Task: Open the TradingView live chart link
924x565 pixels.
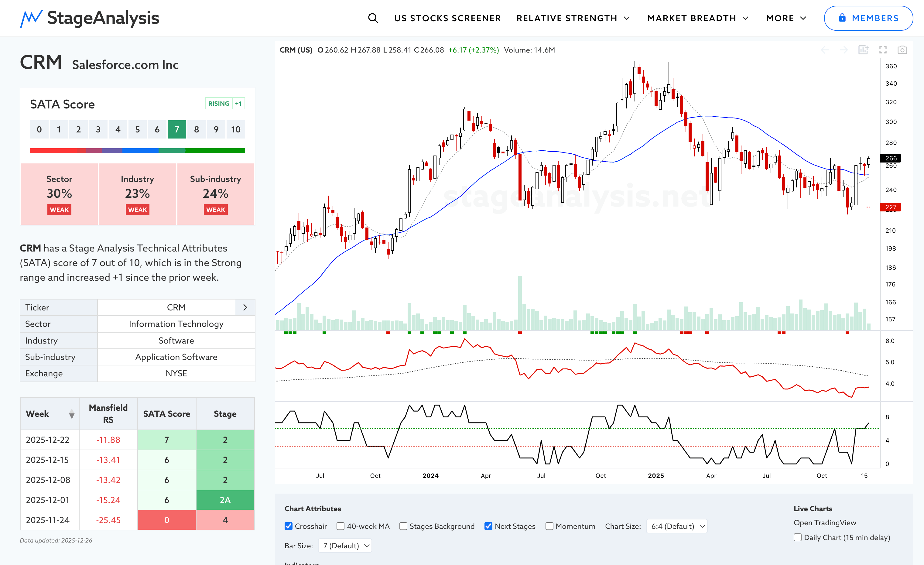Action: click(x=825, y=522)
